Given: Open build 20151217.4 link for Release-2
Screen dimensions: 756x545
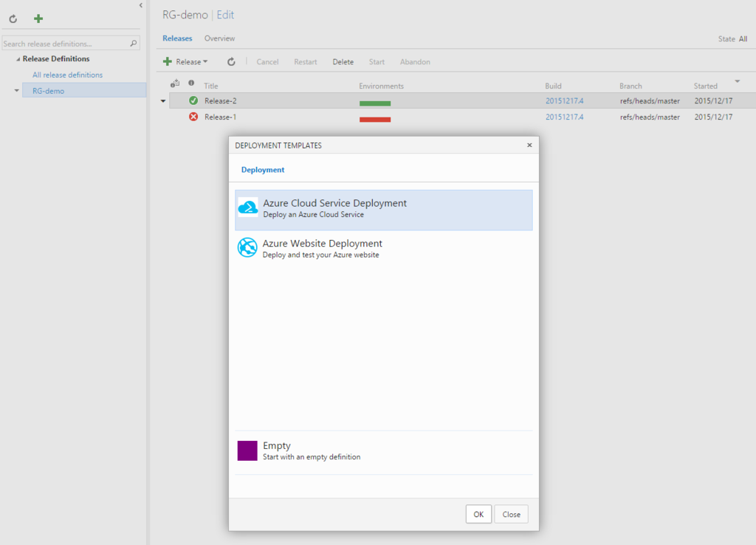Looking at the screenshot, I should 565,100.
